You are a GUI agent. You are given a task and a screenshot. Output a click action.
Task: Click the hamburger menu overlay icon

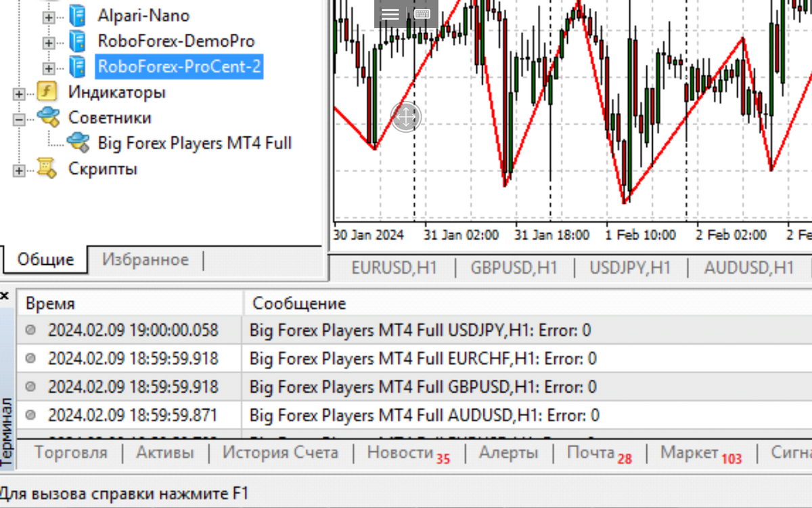tap(390, 14)
